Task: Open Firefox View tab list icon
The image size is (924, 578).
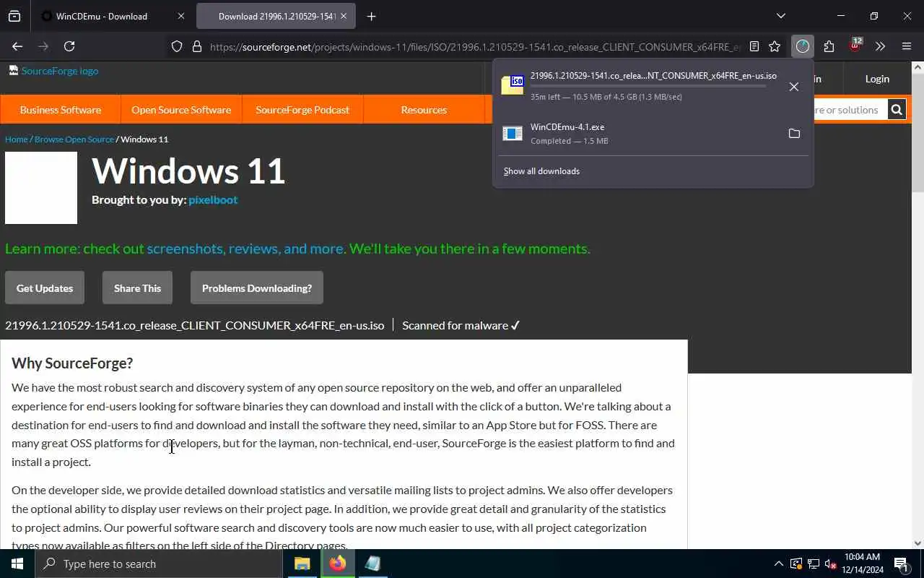Action: [x=14, y=16]
